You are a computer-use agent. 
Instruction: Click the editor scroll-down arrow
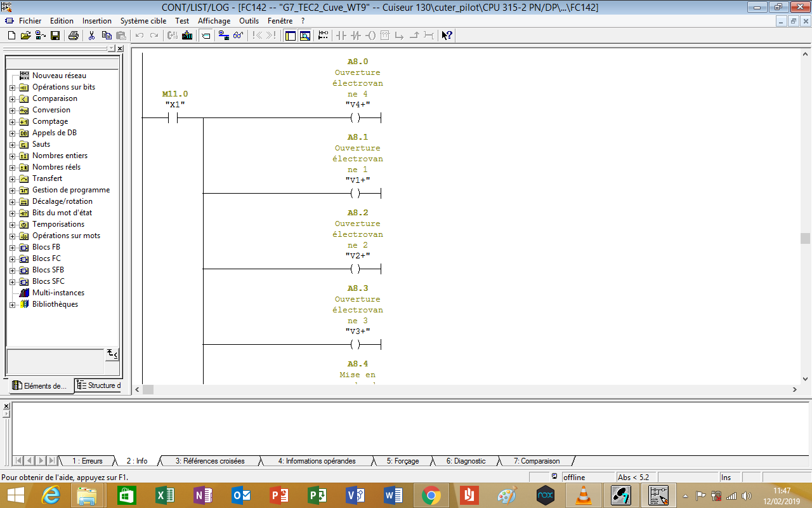806,379
